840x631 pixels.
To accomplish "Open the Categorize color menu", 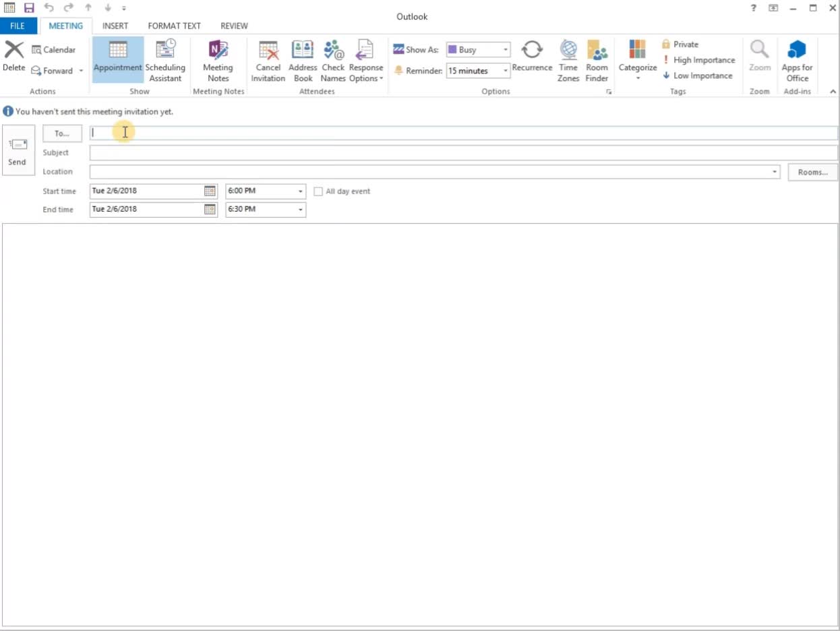I will (638, 59).
